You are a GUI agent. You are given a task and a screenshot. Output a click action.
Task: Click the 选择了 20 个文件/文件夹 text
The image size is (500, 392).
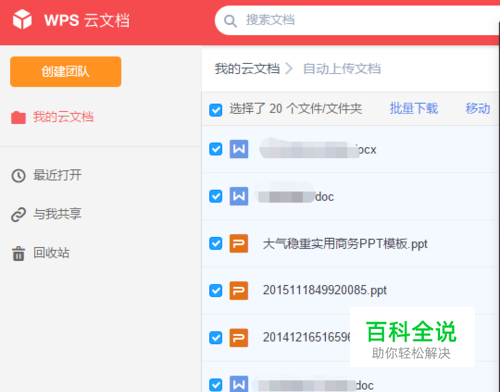click(x=295, y=109)
